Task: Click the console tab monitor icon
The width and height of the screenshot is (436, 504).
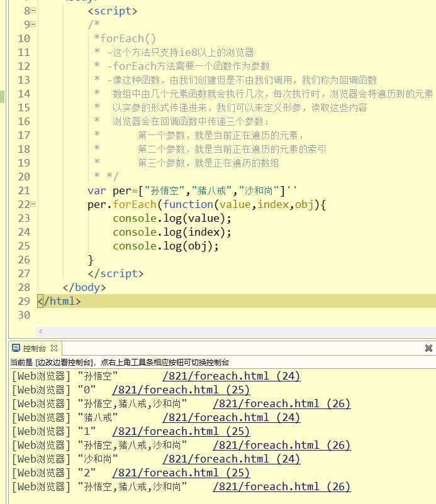Action: 16,348
